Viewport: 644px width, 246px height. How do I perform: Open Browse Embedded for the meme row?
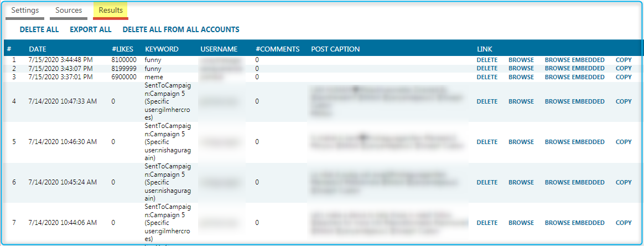click(x=574, y=77)
